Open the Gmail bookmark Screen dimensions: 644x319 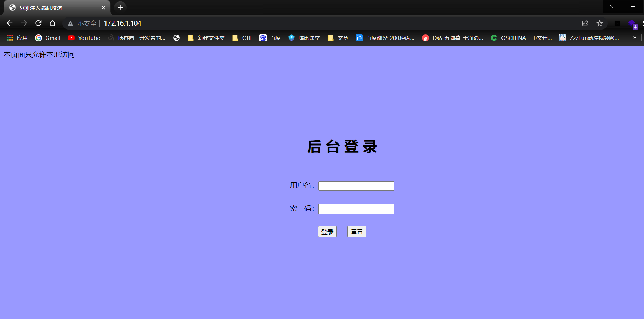point(48,38)
